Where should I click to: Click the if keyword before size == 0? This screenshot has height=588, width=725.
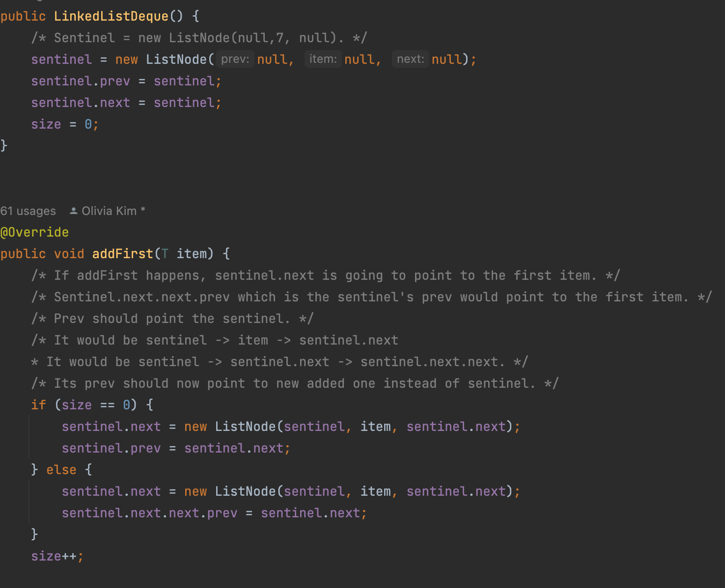tap(38, 405)
